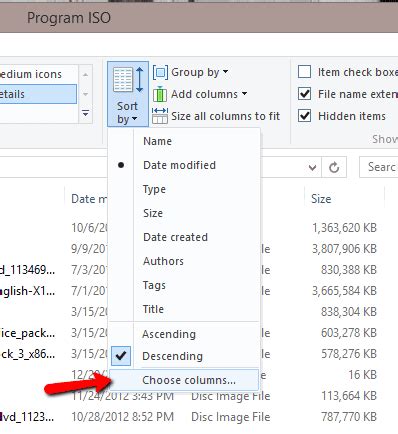Click the Add columns icon
398x434 pixels.
click(x=160, y=94)
